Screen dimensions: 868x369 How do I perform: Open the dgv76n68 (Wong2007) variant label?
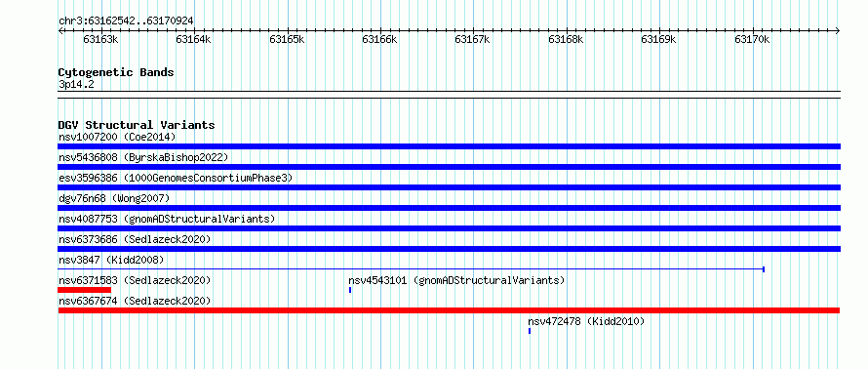click(114, 198)
